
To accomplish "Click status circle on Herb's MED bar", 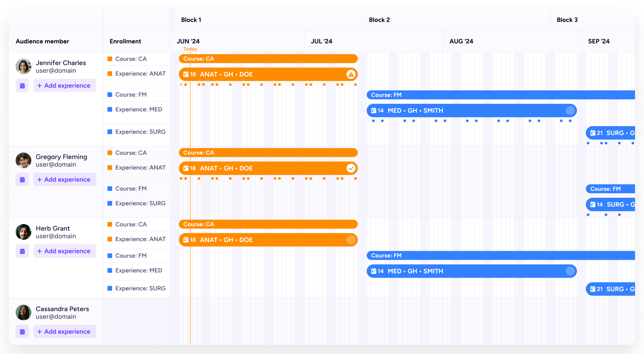I will [x=570, y=271].
